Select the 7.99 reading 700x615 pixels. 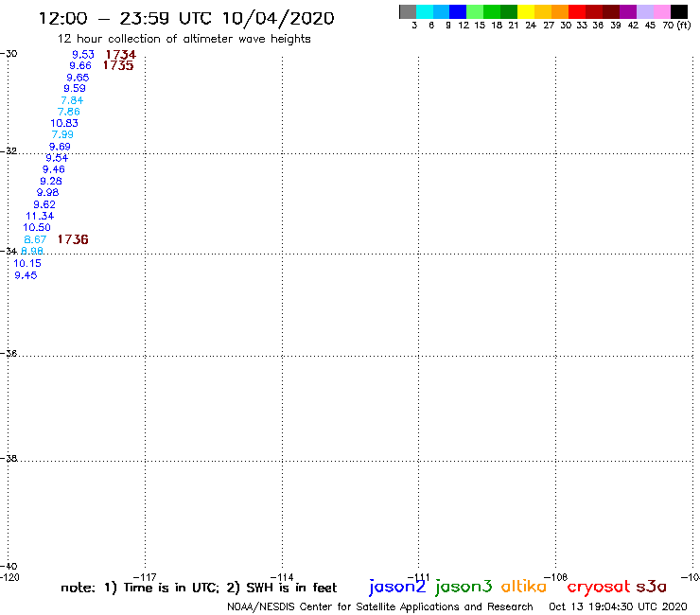pos(62,134)
